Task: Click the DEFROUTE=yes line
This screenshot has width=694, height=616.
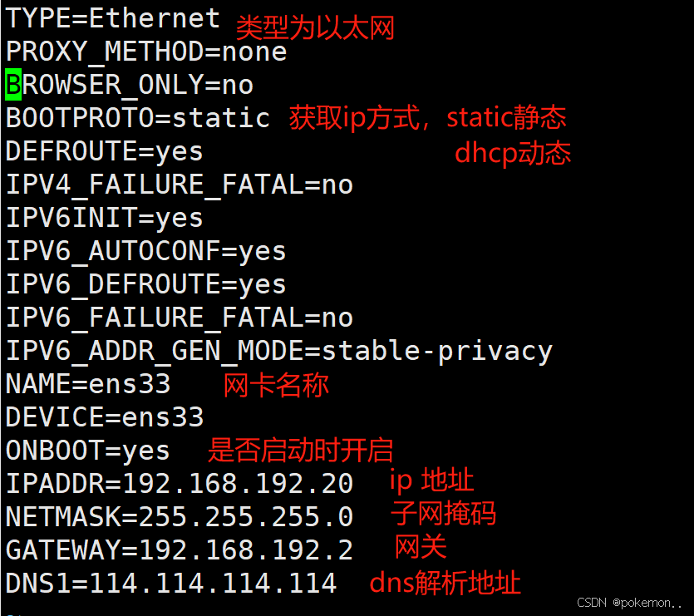Action: tap(105, 152)
